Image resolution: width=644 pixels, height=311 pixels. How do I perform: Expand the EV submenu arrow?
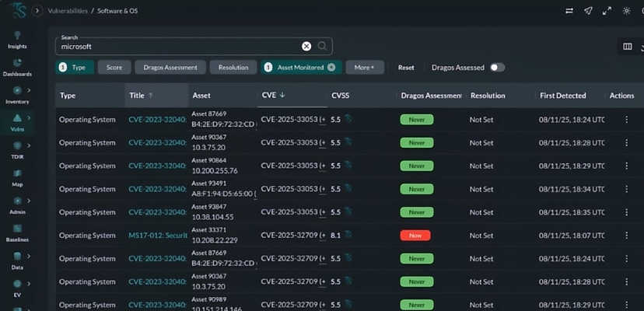coord(29,284)
